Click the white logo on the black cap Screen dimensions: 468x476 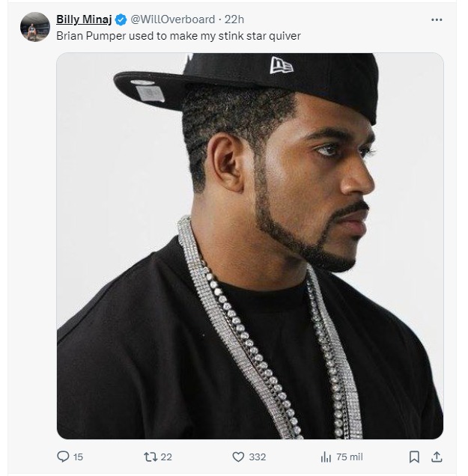282,65
